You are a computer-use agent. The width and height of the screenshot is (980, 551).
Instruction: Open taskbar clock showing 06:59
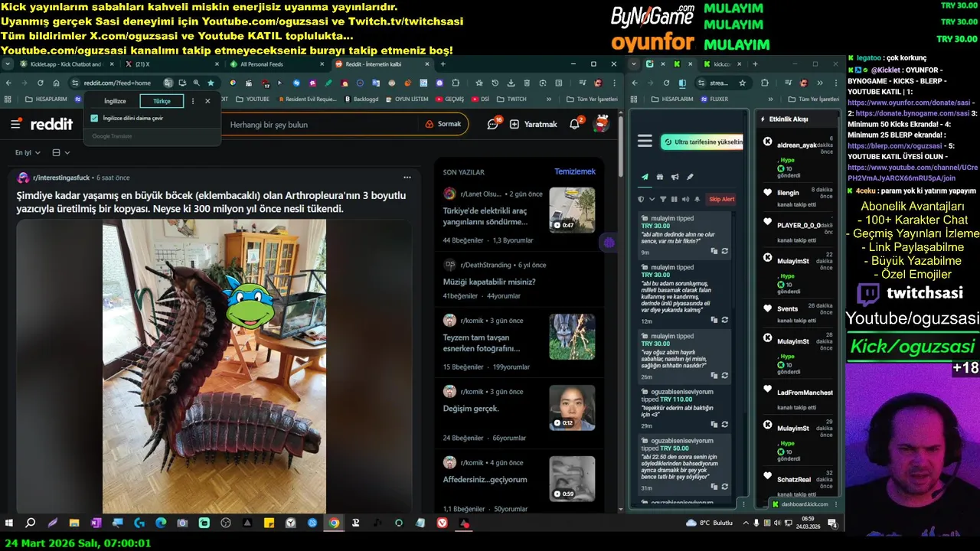point(808,523)
